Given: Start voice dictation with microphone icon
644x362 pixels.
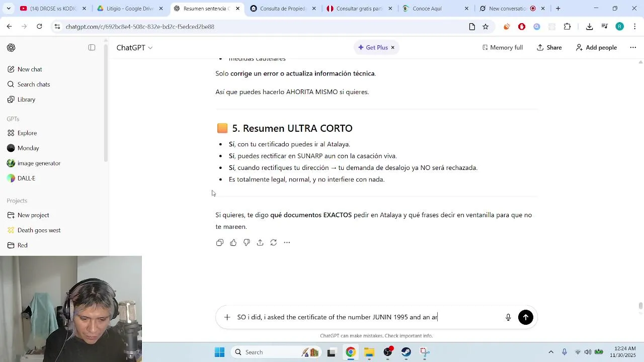Looking at the screenshot, I should pyautogui.click(x=508, y=317).
